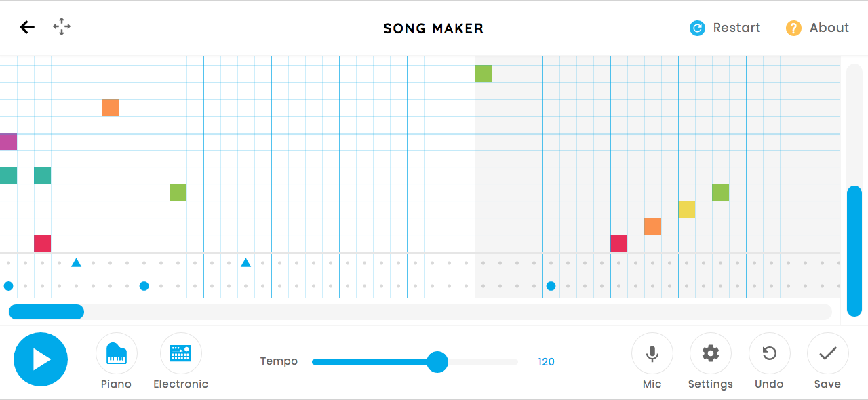Toggle the first blue triangle percussion beat
The height and width of the screenshot is (400, 868).
(77, 262)
